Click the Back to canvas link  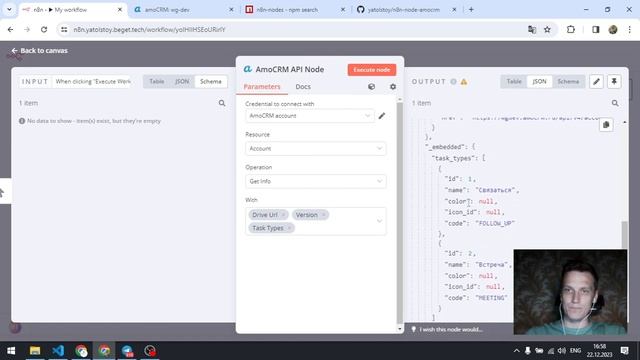39,51
